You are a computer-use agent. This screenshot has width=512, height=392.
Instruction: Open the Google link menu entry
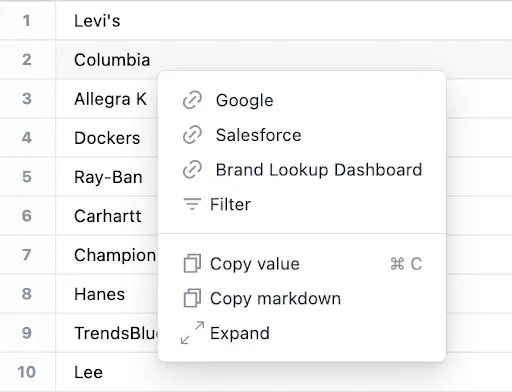(302, 100)
